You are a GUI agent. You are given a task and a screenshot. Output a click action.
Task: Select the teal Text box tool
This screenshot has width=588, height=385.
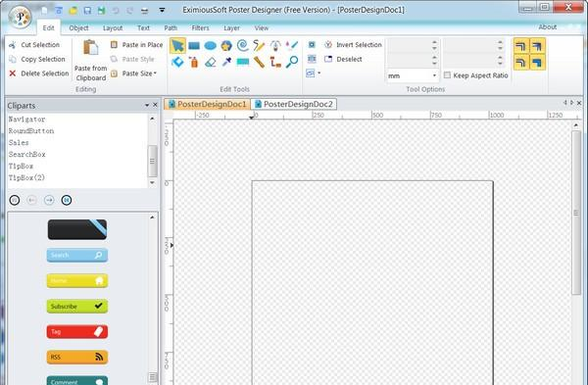243,62
